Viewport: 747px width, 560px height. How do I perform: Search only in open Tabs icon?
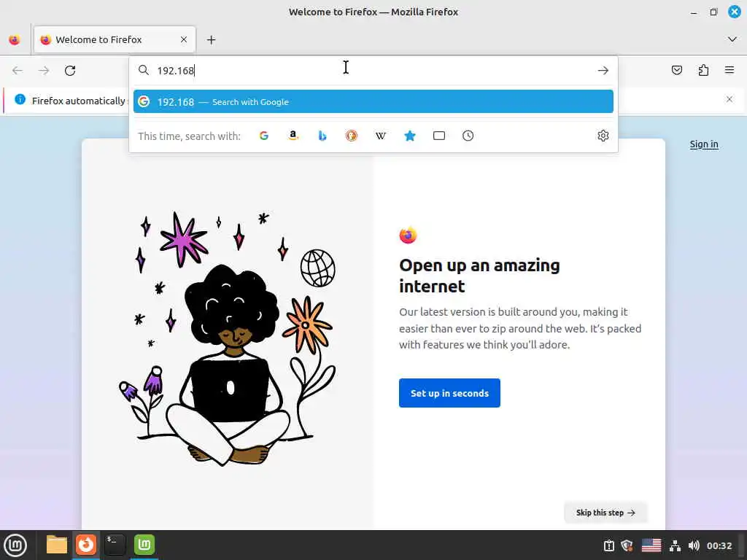tap(438, 136)
